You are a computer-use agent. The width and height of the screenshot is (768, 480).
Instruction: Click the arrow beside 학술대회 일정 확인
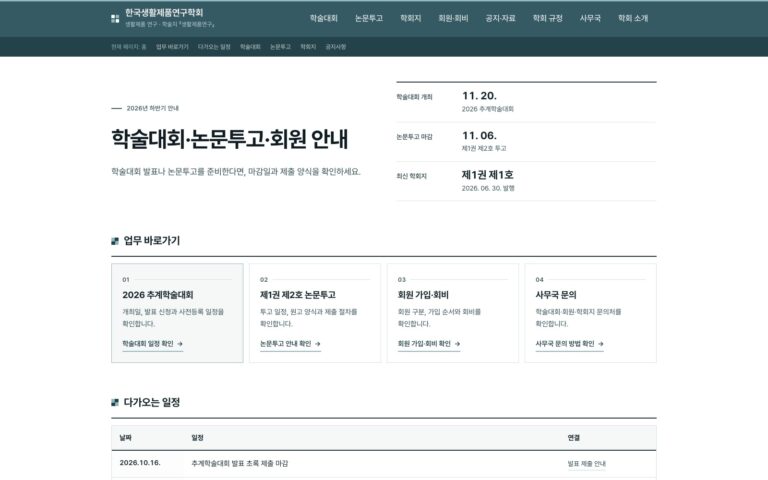[180, 344]
